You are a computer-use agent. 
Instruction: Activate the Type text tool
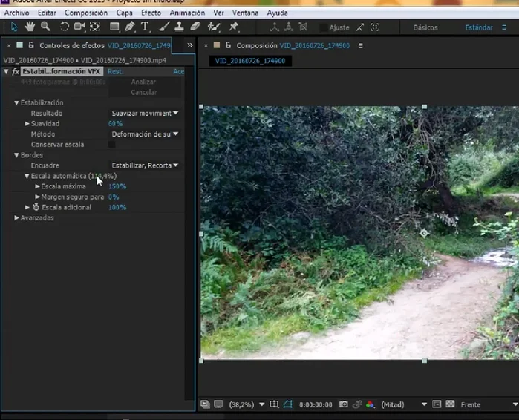pyautogui.click(x=145, y=27)
